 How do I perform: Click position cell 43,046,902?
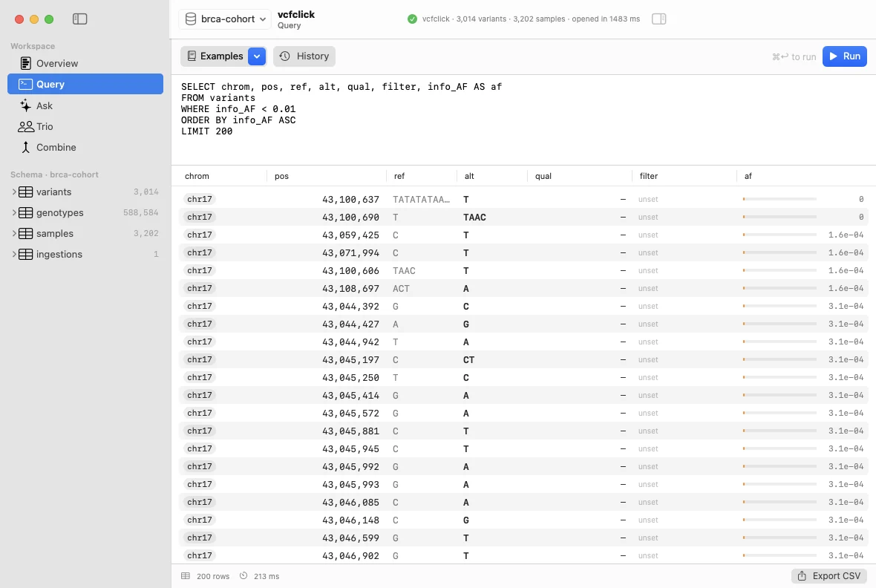coord(350,555)
